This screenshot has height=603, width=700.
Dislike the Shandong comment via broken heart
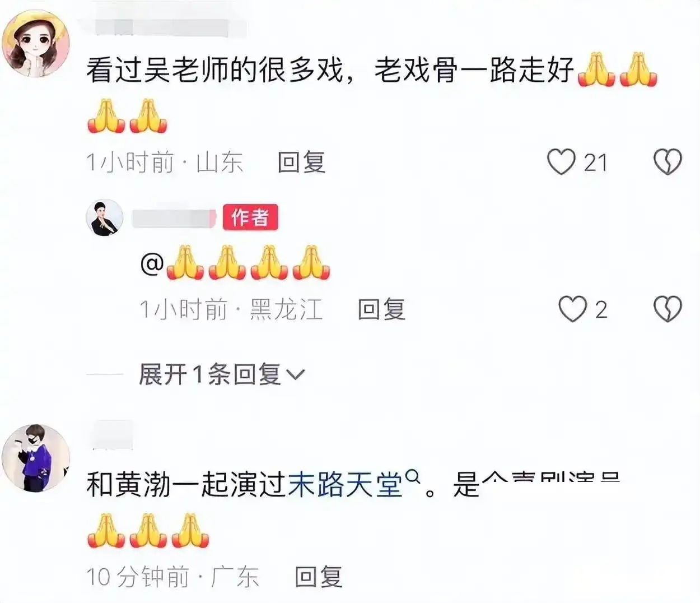point(668,162)
